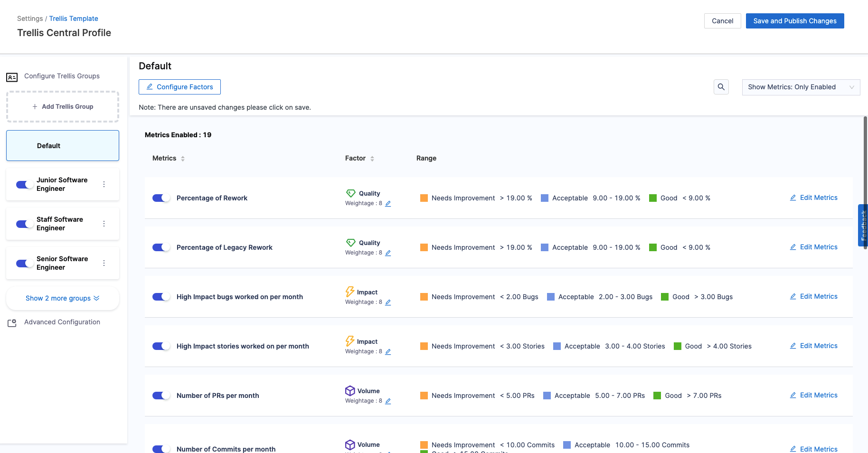Toggle the High Impact stories metric switch
The width and height of the screenshot is (868, 453).
161,346
